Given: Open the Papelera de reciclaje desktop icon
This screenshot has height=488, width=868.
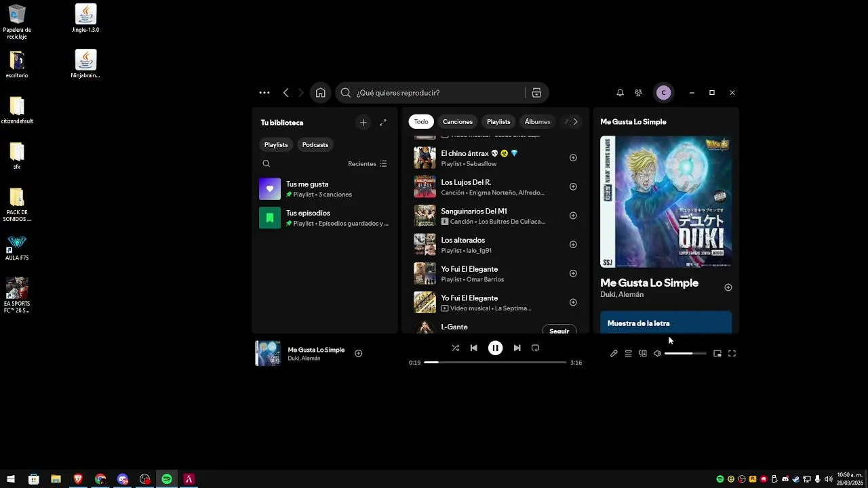Looking at the screenshot, I should 17,22.
